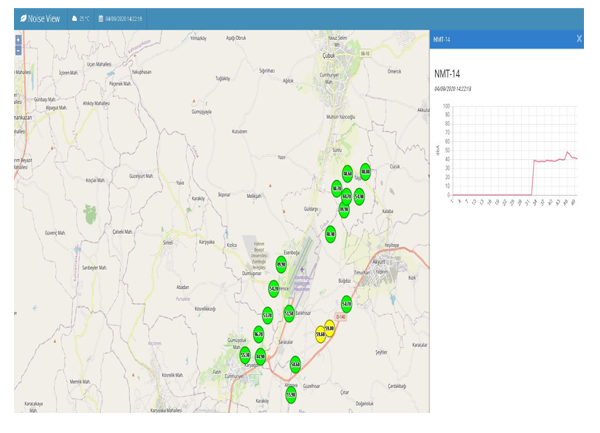Screen dimensions: 600x433
Task: Open the green marker beside Balıkhisar
Action: (289, 314)
